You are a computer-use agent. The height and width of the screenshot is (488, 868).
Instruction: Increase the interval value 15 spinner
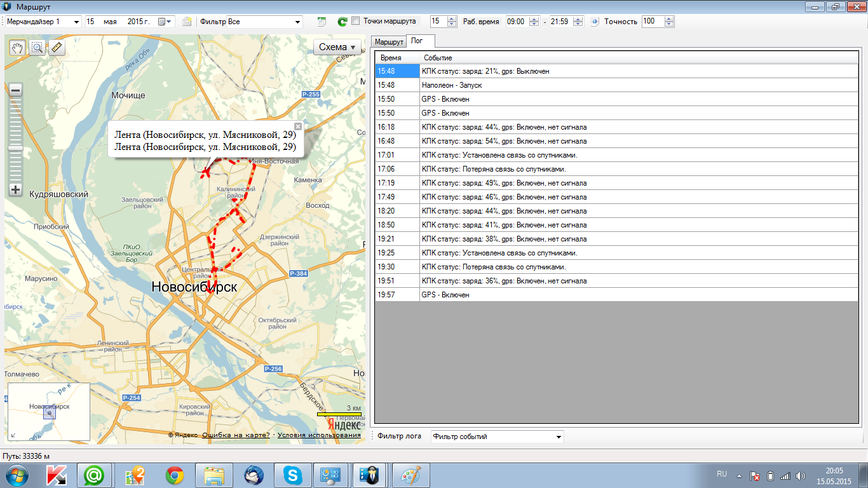click(x=452, y=19)
